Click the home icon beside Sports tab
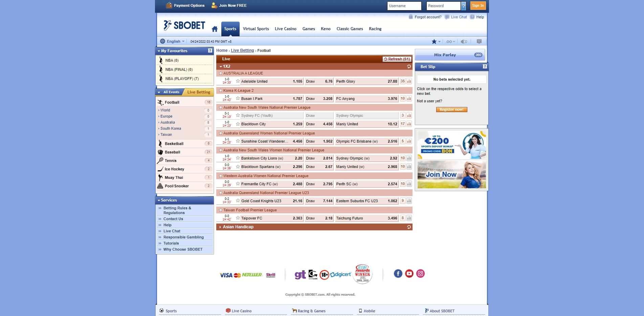 click(x=215, y=29)
